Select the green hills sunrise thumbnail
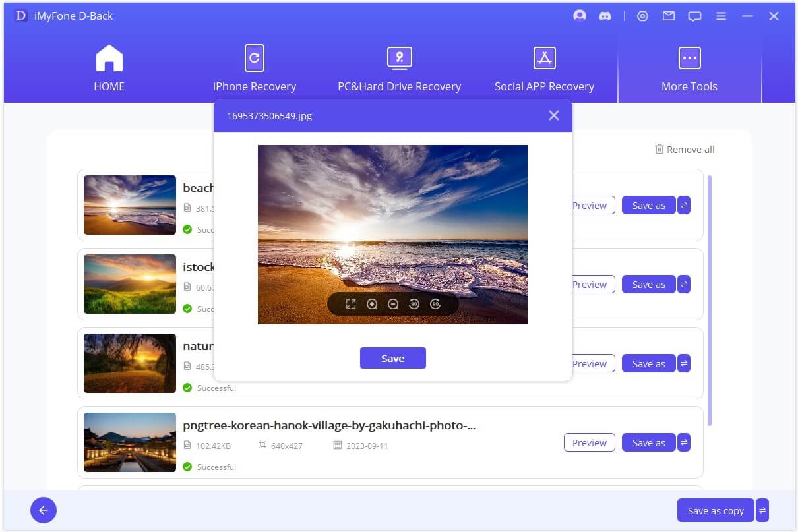Image resolution: width=798 pixels, height=532 pixels. coord(130,284)
